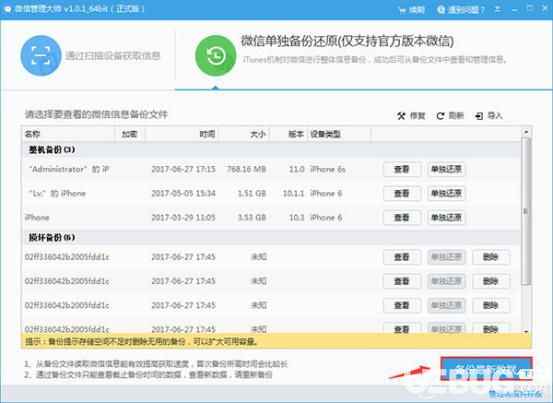Click 查看 for the 3.53 GB iPhone backup
The height and width of the screenshot is (403, 553).
[x=402, y=218]
